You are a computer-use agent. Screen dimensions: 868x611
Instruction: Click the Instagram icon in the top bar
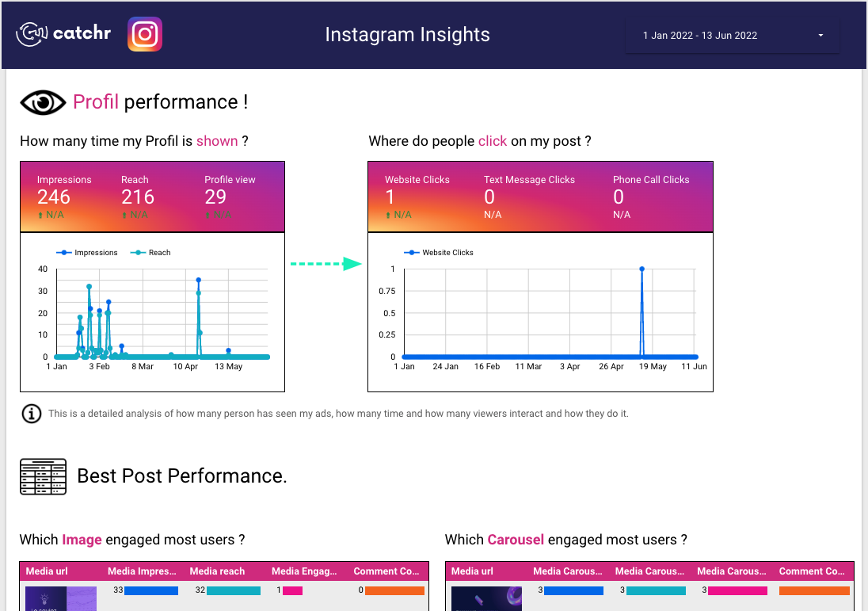click(x=144, y=34)
